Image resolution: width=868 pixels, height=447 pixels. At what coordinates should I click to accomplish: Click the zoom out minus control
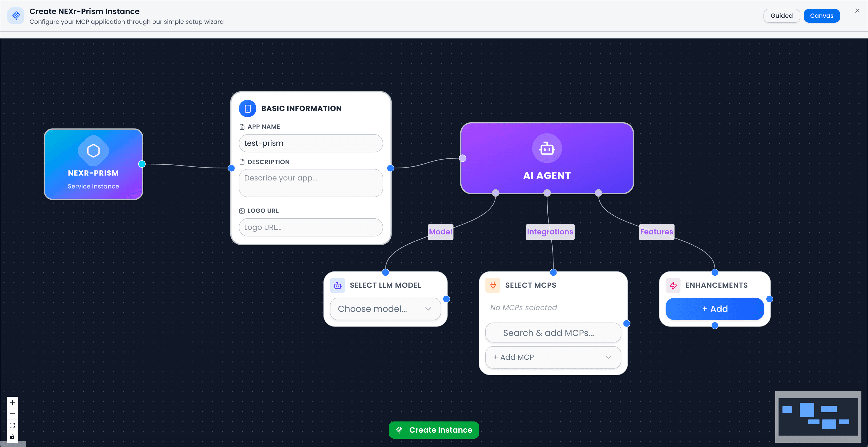12,414
